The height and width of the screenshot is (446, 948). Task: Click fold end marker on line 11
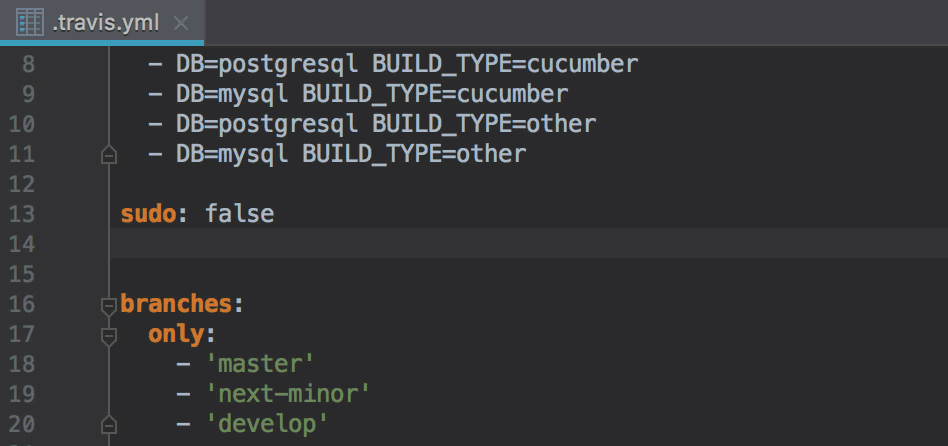(x=109, y=155)
